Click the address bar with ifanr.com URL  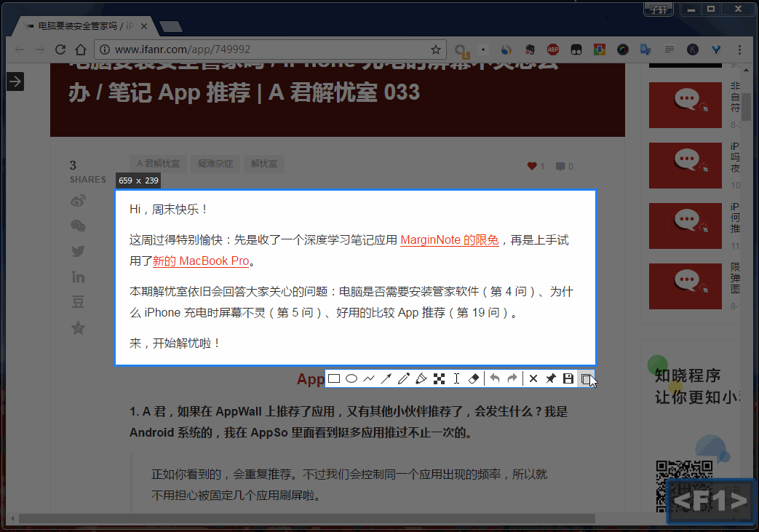269,49
